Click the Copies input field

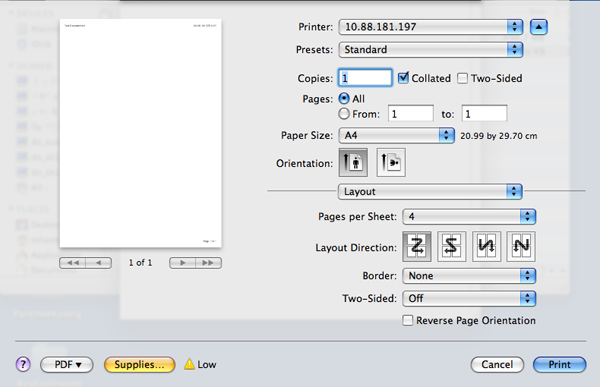click(x=365, y=78)
